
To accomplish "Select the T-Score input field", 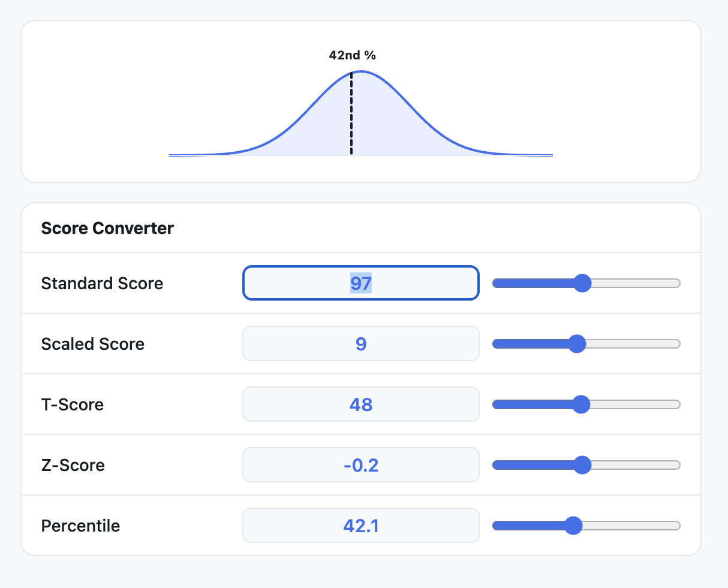I will (360, 404).
